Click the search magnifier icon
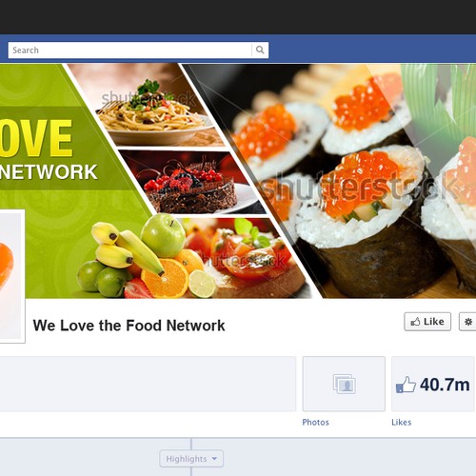The image size is (476, 476). [x=260, y=50]
